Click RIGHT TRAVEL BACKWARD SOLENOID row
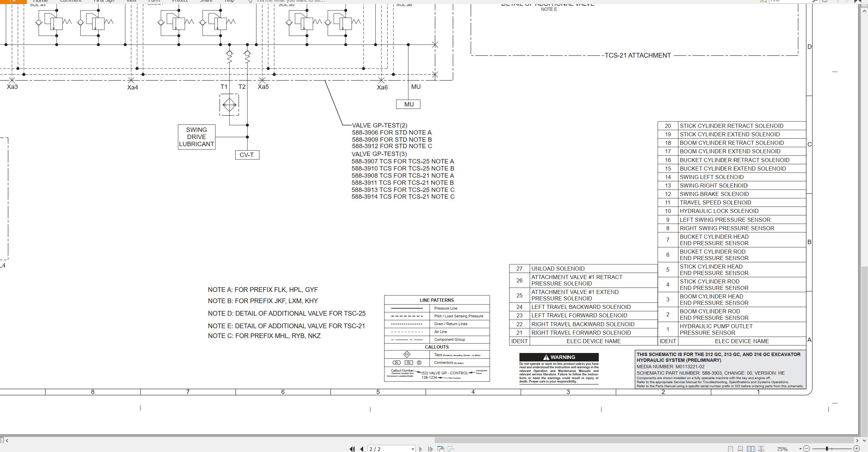Viewport: 868px width, 452px height. point(583,324)
